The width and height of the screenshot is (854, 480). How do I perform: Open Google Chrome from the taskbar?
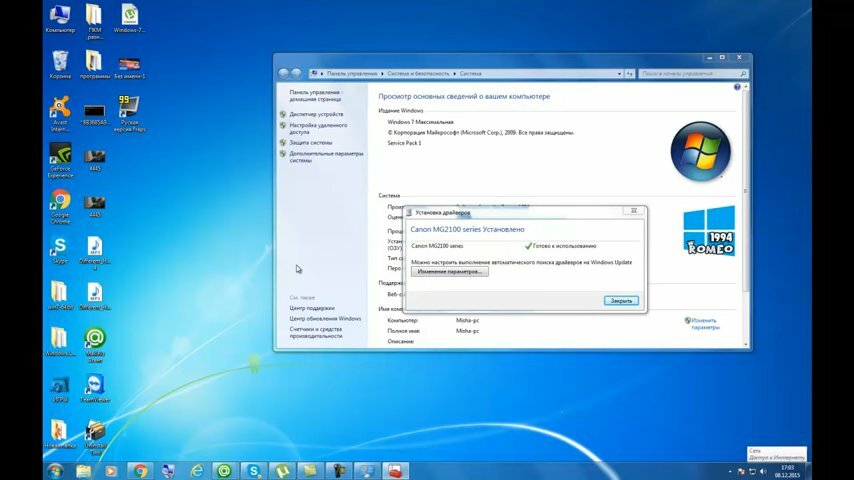click(x=140, y=471)
